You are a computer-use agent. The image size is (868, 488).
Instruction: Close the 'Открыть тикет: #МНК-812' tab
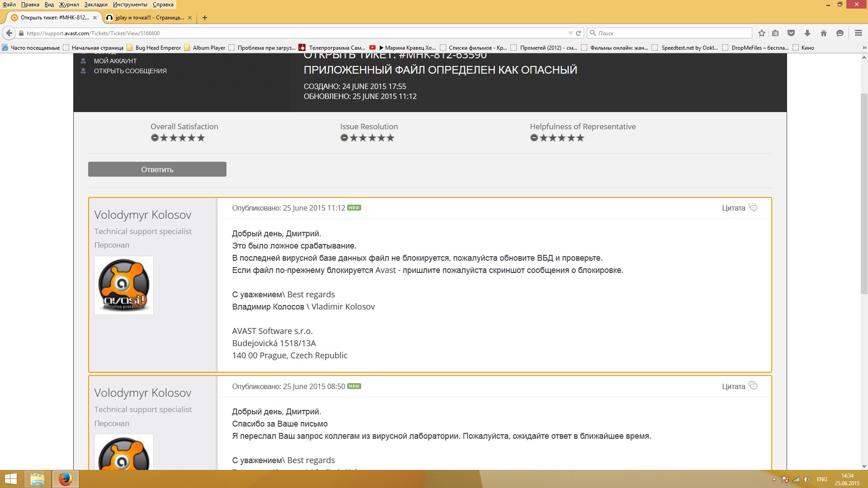click(95, 18)
